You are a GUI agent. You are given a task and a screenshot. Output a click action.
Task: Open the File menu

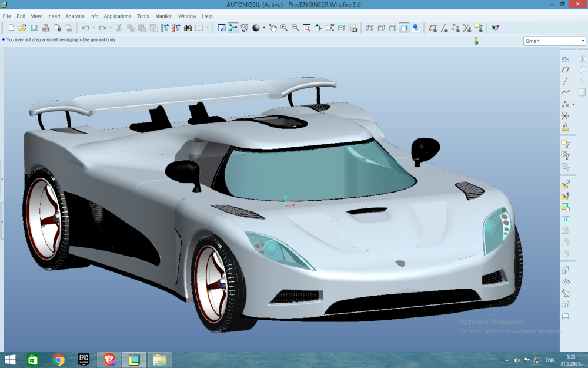6,16
